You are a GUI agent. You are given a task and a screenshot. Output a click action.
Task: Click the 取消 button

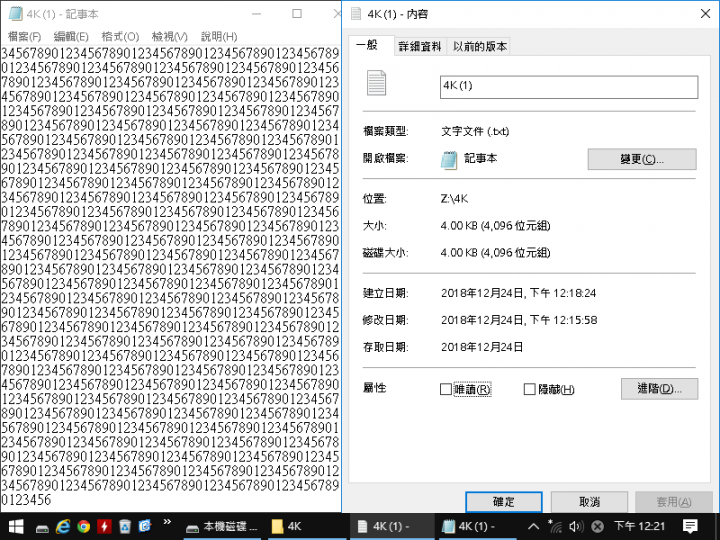coord(590,502)
